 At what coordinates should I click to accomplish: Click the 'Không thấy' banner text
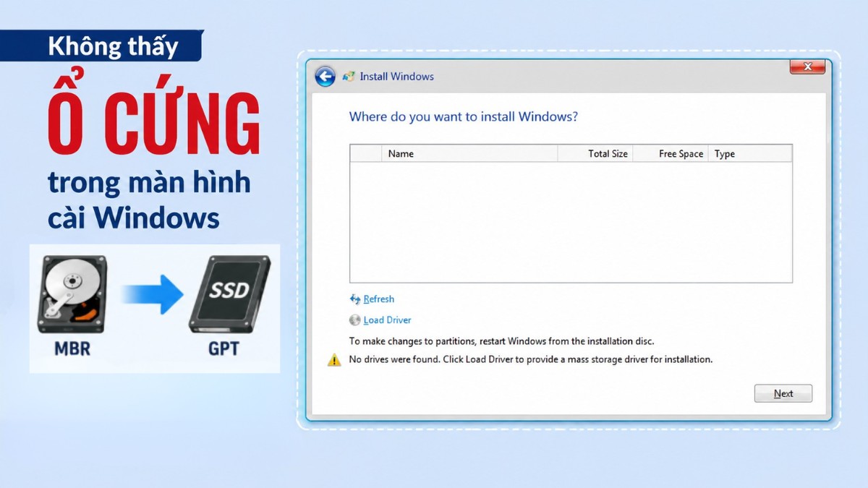113,47
